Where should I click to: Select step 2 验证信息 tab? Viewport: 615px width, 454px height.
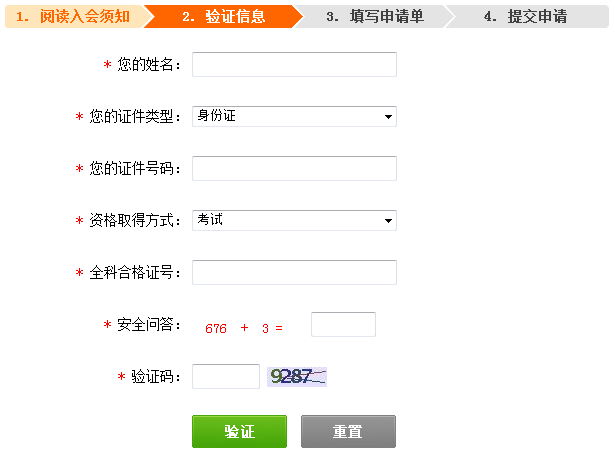point(224,16)
